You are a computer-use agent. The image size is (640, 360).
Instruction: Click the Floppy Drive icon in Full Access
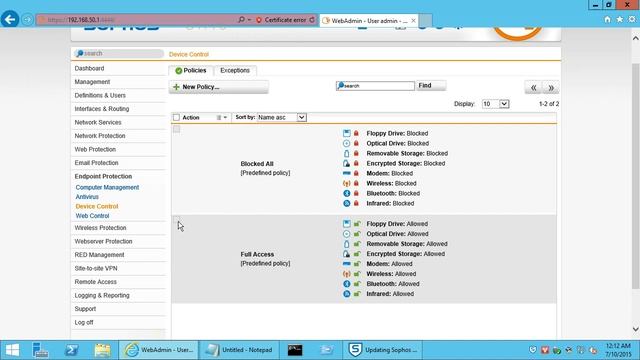[x=347, y=224]
